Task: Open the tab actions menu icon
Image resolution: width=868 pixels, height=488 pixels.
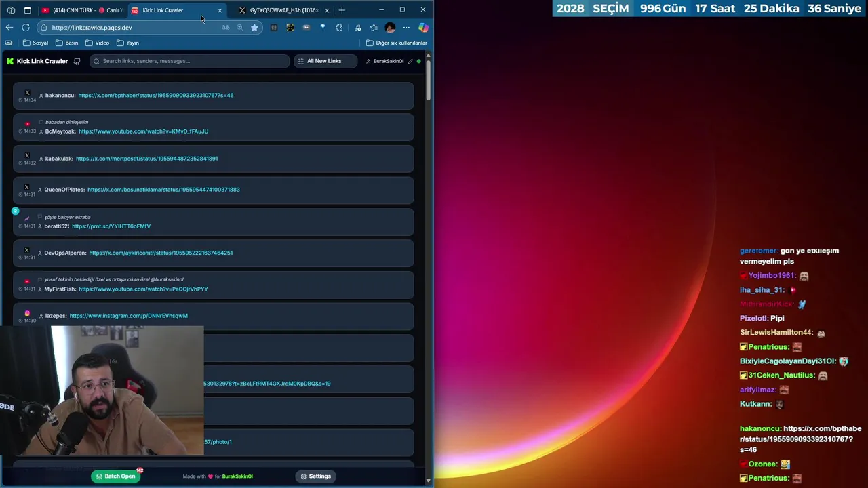Action: point(27,10)
